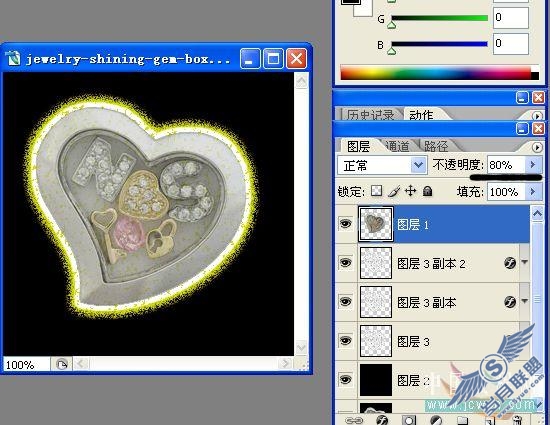Add a layer mask

[x=409, y=420]
